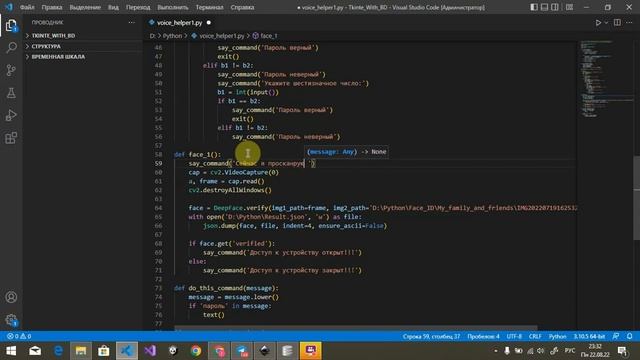Open the Accounts menu icon

[11, 297]
